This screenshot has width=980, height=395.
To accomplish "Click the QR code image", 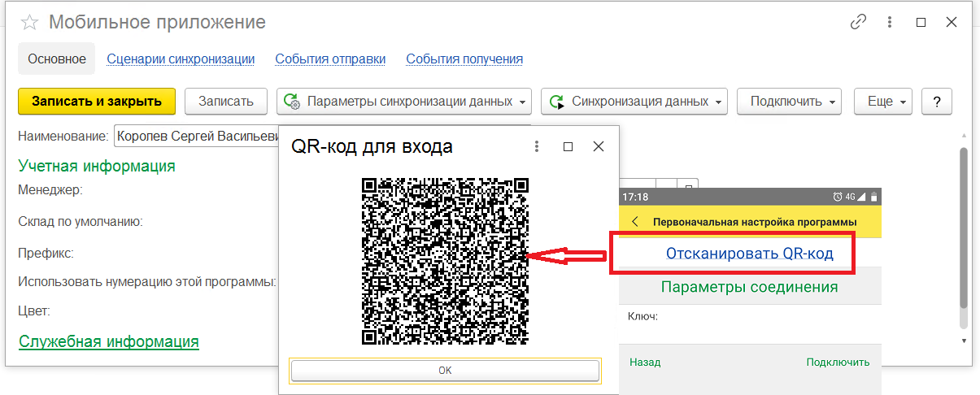I will [x=446, y=262].
